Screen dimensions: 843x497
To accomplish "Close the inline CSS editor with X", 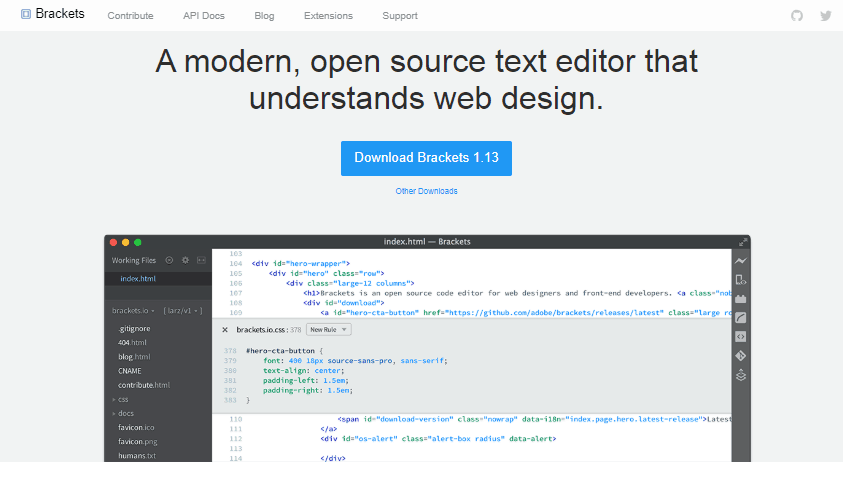I will tap(225, 330).
